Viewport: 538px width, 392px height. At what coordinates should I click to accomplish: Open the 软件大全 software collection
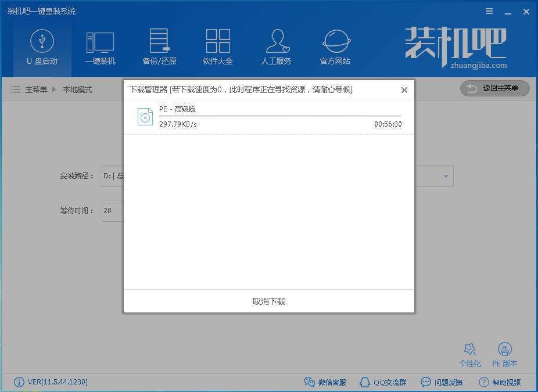pos(218,48)
